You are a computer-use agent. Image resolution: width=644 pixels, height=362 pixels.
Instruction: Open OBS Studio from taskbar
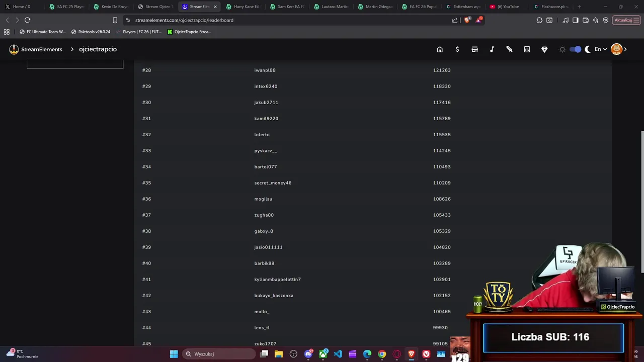[293, 354]
